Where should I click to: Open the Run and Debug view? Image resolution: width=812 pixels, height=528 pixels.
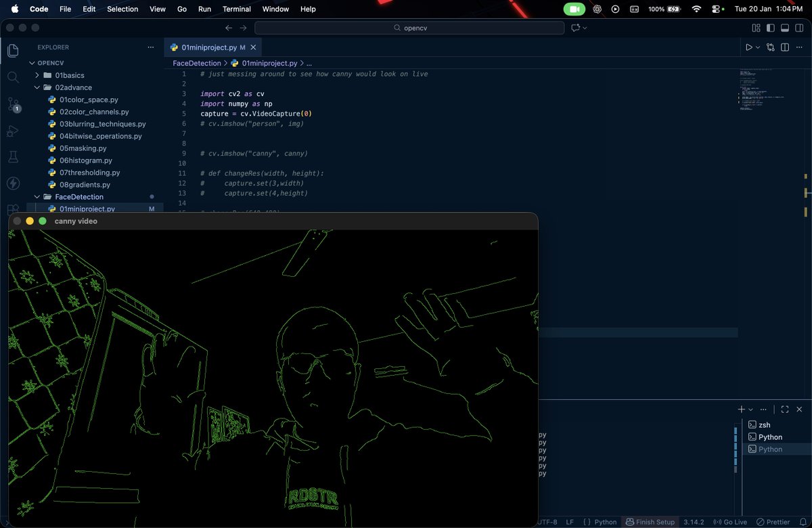point(13,131)
